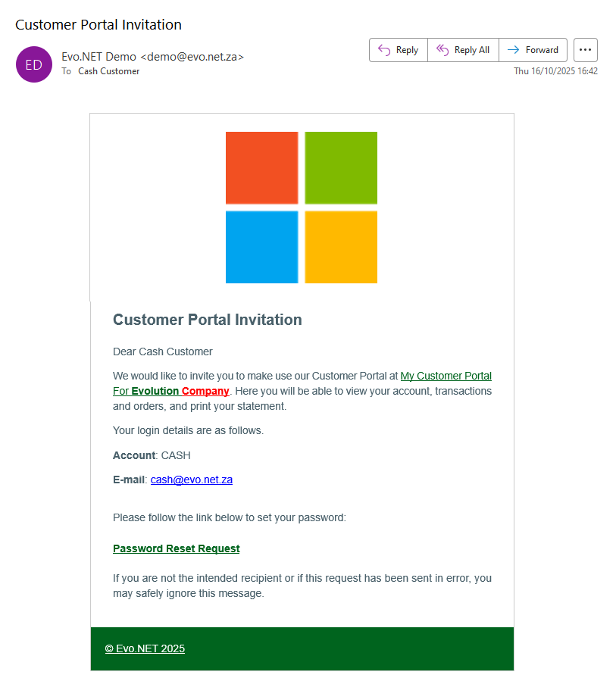
Task: Open the Password Reset Request link
Action: tap(176, 548)
